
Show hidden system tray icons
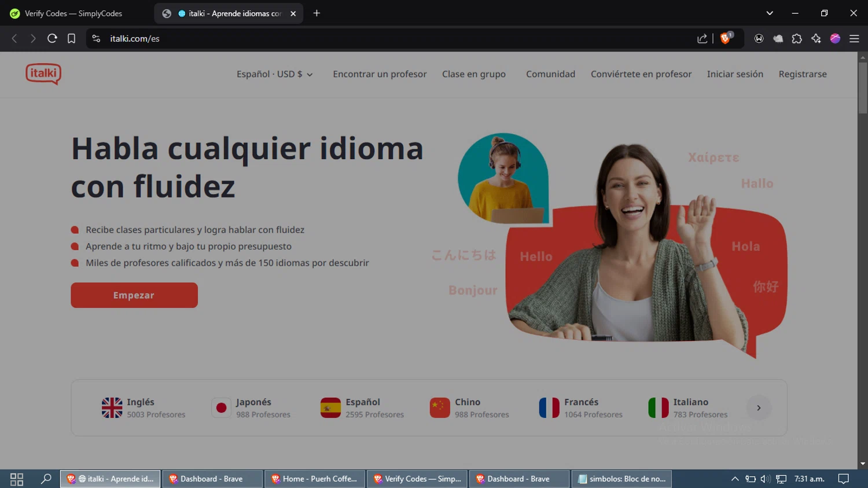[x=735, y=479]
